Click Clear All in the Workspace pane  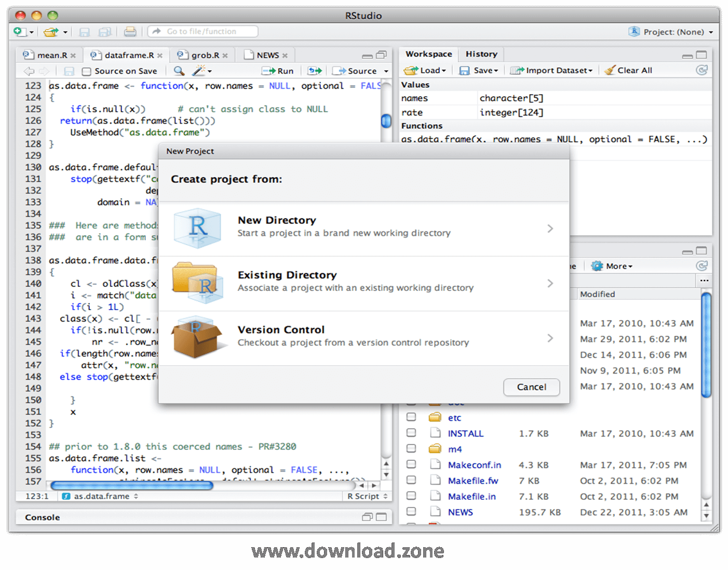628,70
